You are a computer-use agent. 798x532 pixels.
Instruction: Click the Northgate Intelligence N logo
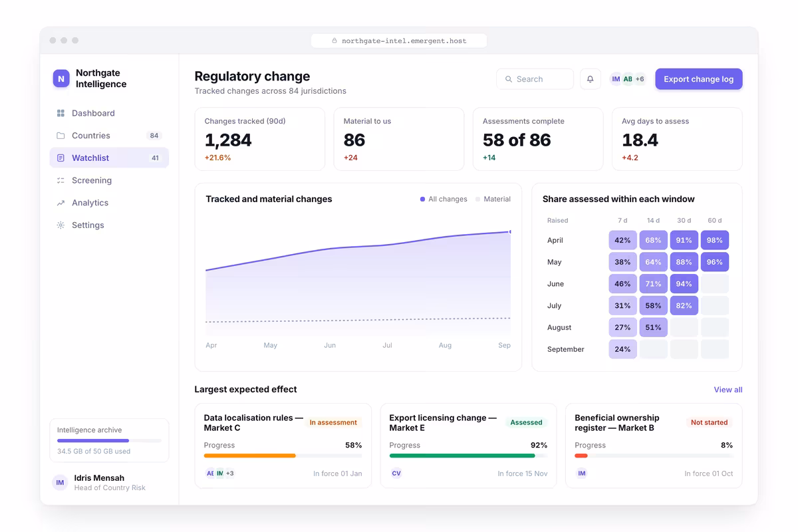pos(61,78)
